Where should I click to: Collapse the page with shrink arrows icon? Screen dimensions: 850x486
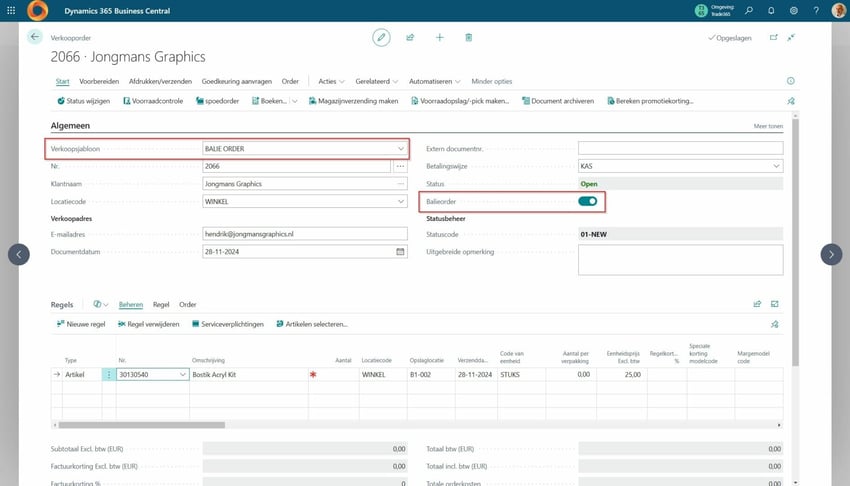tap(791, 37)
